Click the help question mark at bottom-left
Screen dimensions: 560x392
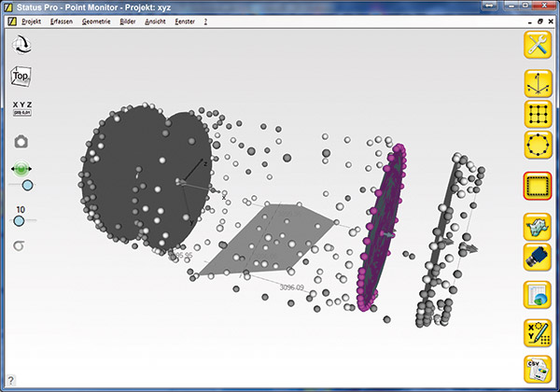(x=9, y=379)
